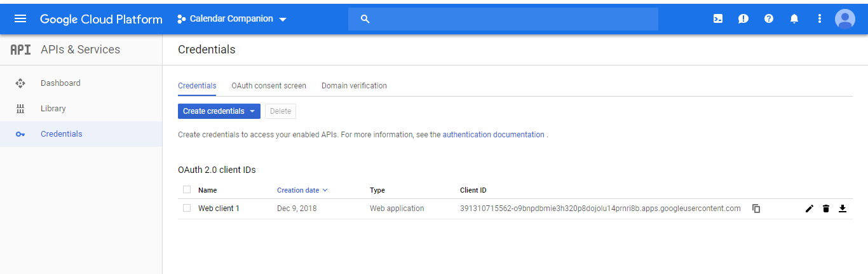Click the Calendar Companion project icon
Screen dimensions: 868x274
coord(181,19)
